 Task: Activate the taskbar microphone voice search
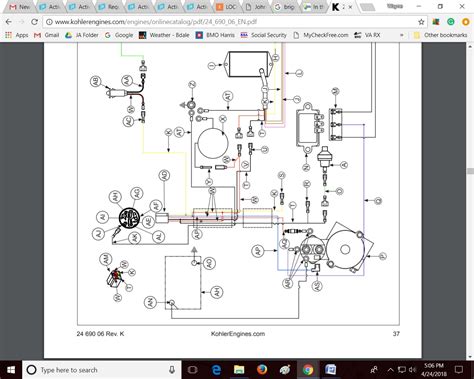click(172, 370)
